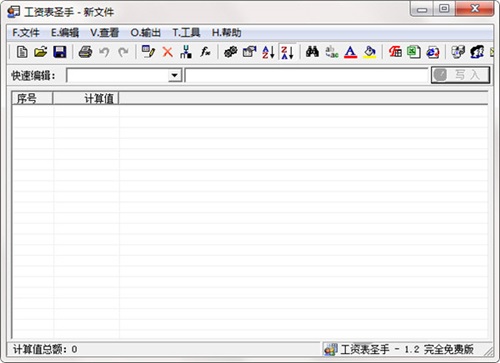Click the column structure icon
This screenshot has width=500, height=363.
[186, 52]
